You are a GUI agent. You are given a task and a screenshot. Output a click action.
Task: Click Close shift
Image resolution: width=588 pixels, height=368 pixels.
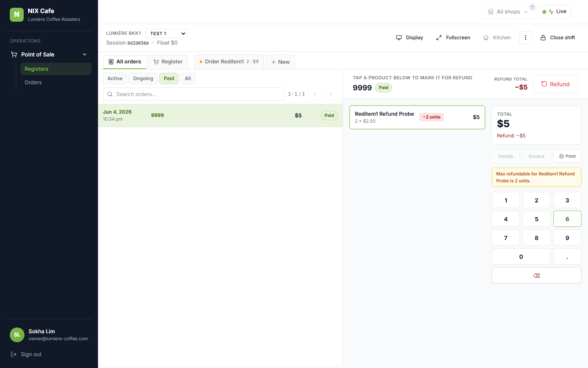pos(558,38)
